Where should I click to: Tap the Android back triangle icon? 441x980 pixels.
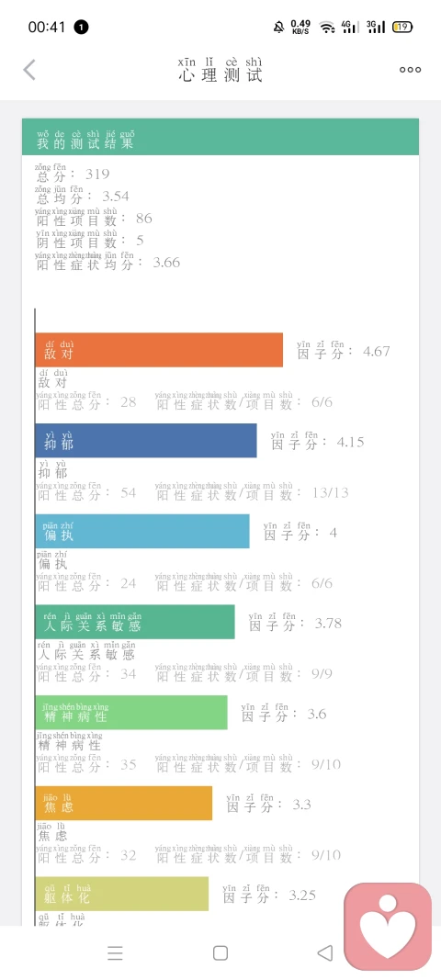pos(324,952)
